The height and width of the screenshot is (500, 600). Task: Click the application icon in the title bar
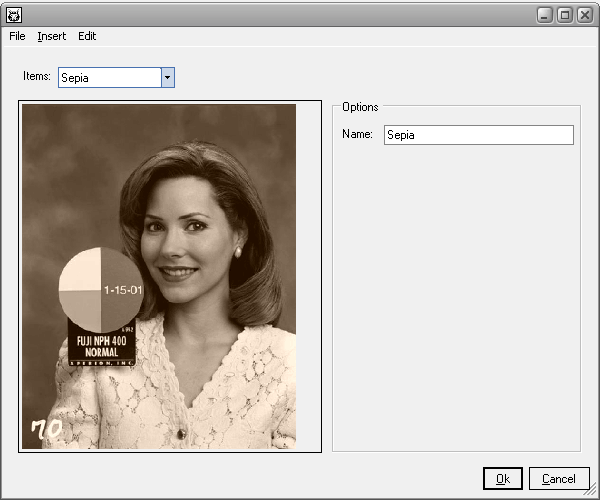tap(14, 15)
